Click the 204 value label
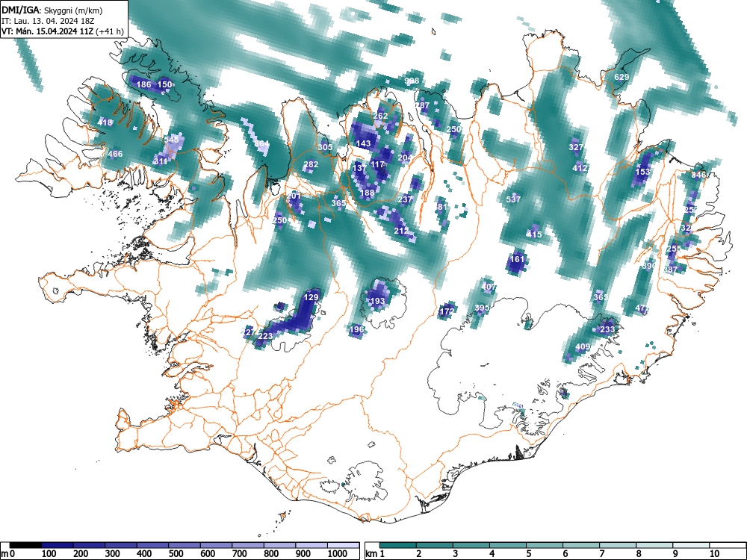Image resolution: width=747 pixels, height=560 pixels. pyautogui.click(x=405, y=158)
